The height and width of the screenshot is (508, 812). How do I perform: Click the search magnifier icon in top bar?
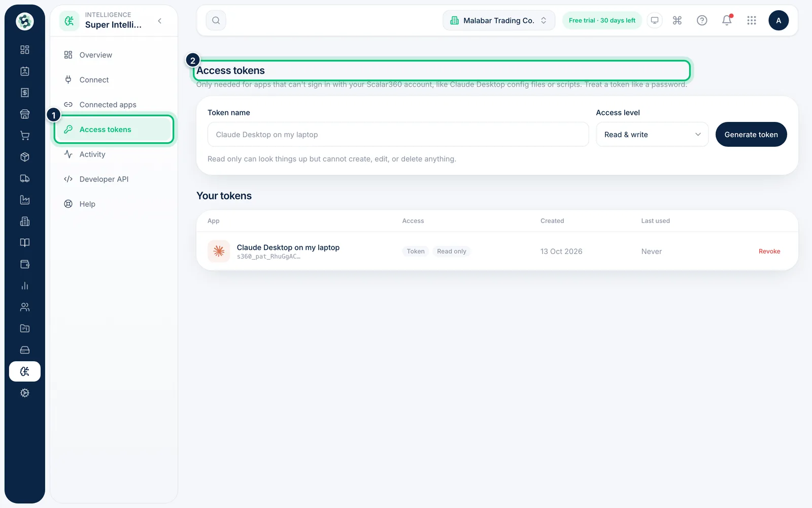(x=216, y=20)
